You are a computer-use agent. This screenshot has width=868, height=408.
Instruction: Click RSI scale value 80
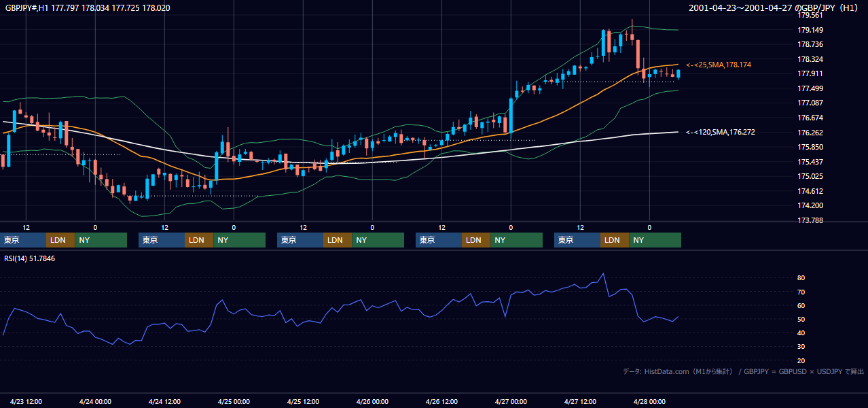click(801, 278)
